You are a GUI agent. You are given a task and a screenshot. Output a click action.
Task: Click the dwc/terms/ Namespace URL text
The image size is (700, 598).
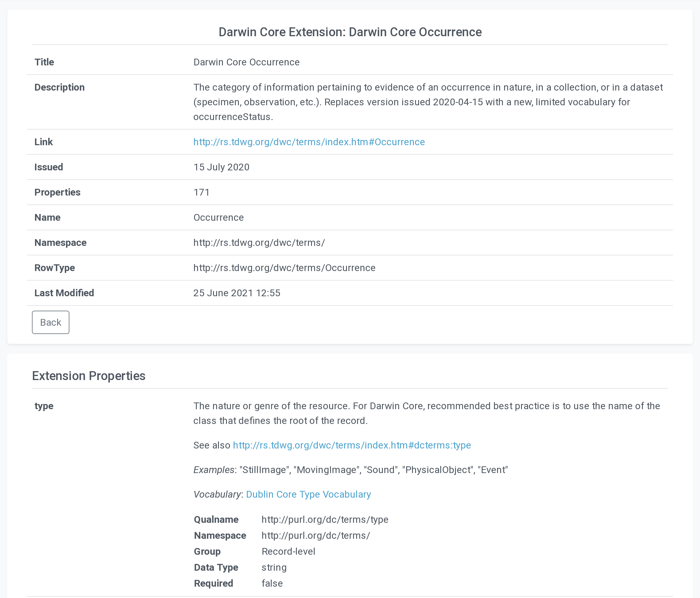(259, 243)
